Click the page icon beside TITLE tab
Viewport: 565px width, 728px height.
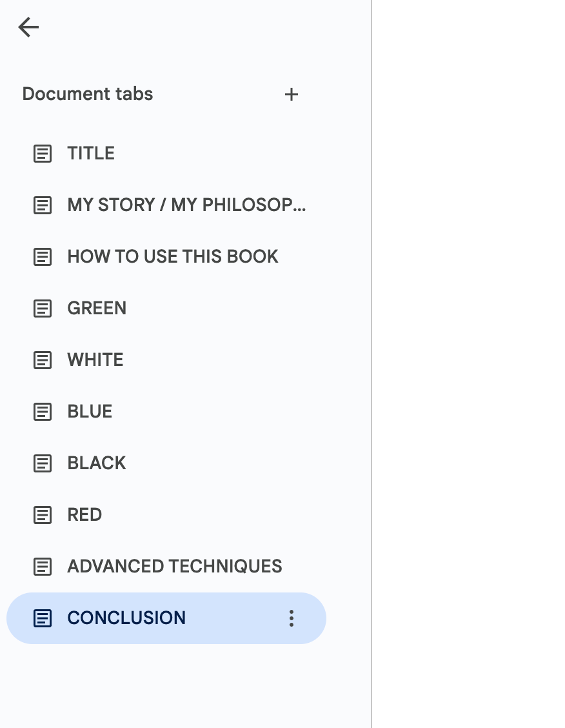coord(43,154)
